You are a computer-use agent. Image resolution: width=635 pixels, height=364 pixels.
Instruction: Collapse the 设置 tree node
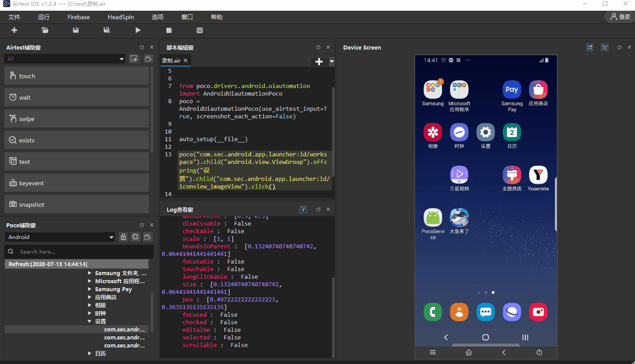(x=90, y=322)
